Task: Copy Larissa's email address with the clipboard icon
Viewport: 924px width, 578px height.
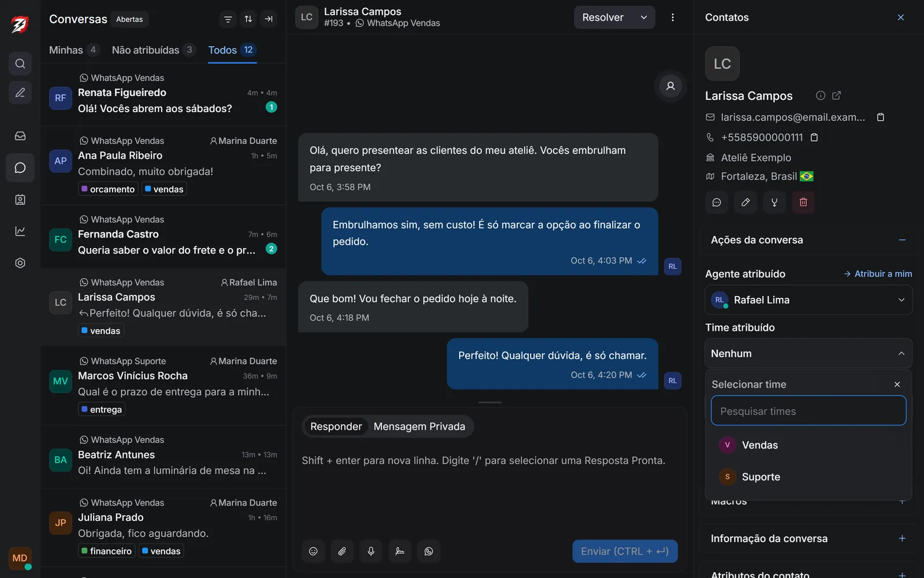Action: point(881,117)
